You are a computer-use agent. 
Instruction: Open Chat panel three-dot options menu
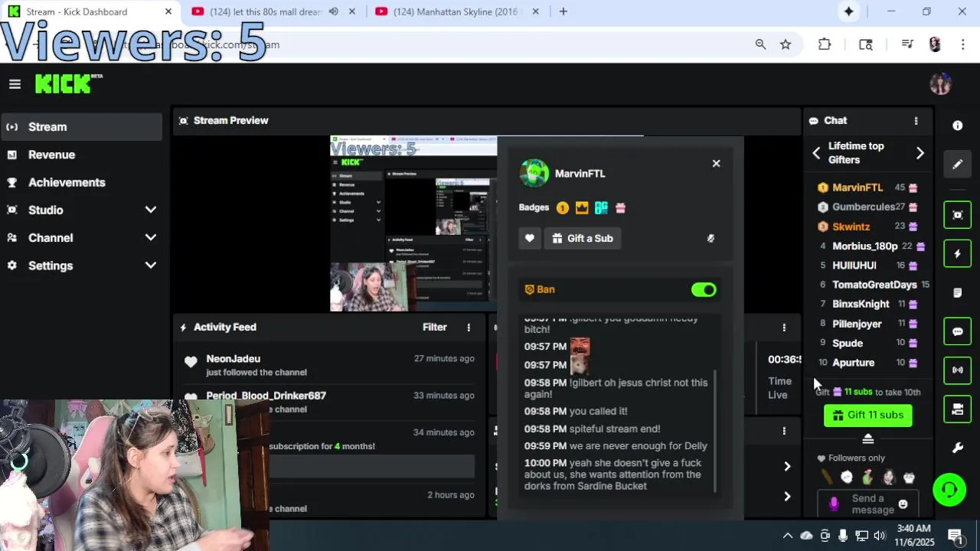(x=916, y=121)
